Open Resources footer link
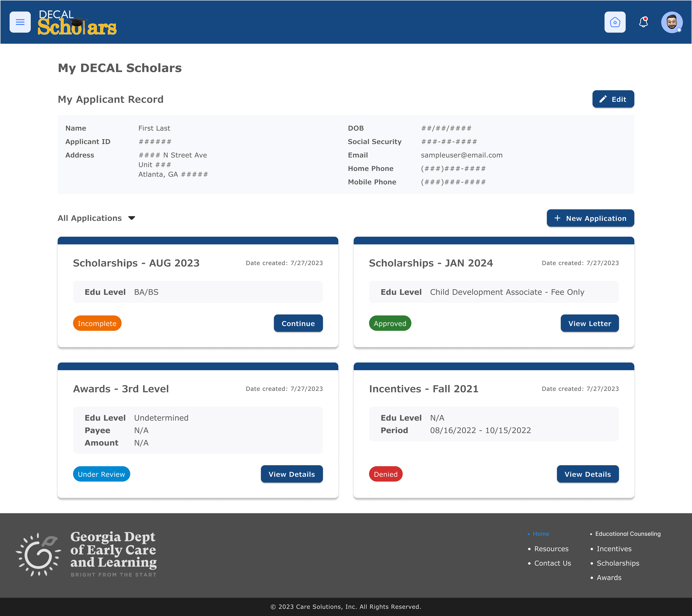 [551, 549]
